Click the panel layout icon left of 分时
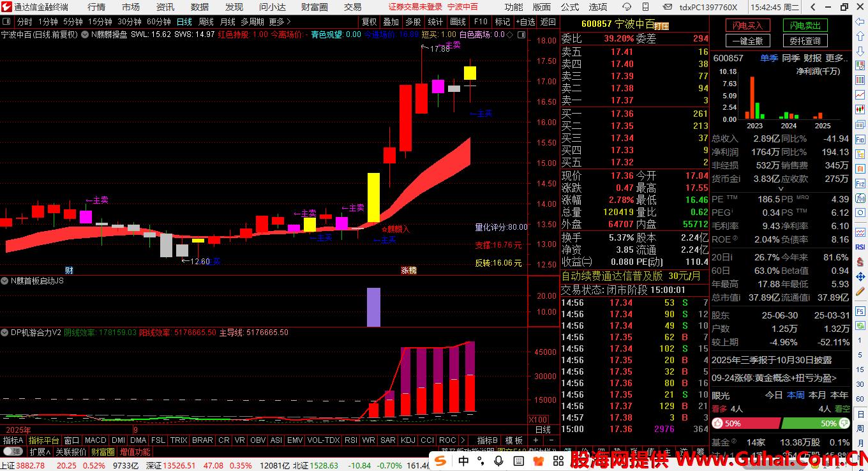The width and height of the screenshot is (868, 471). [6, 22]
